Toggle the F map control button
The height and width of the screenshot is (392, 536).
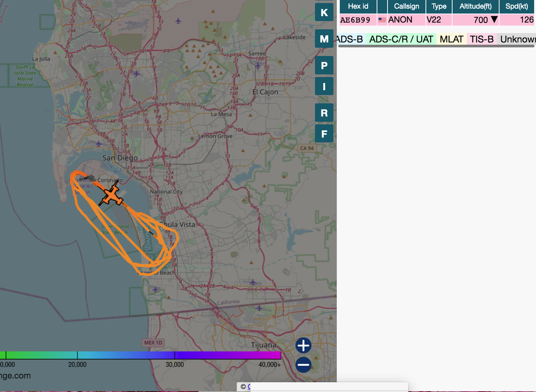click(x=324, y=134)
